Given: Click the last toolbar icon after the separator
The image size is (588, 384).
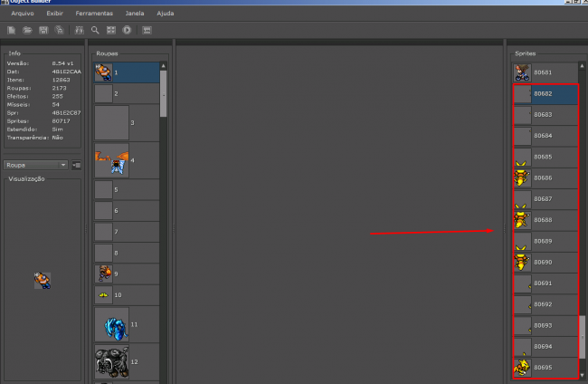Looking at the screenshot, I should (x=147, y=30).
